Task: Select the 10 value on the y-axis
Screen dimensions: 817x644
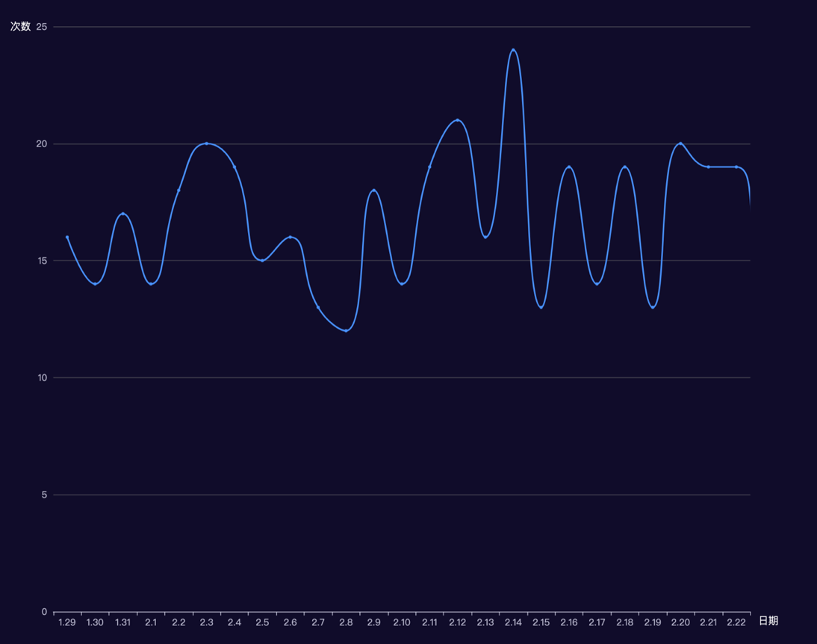Action: 41,378
